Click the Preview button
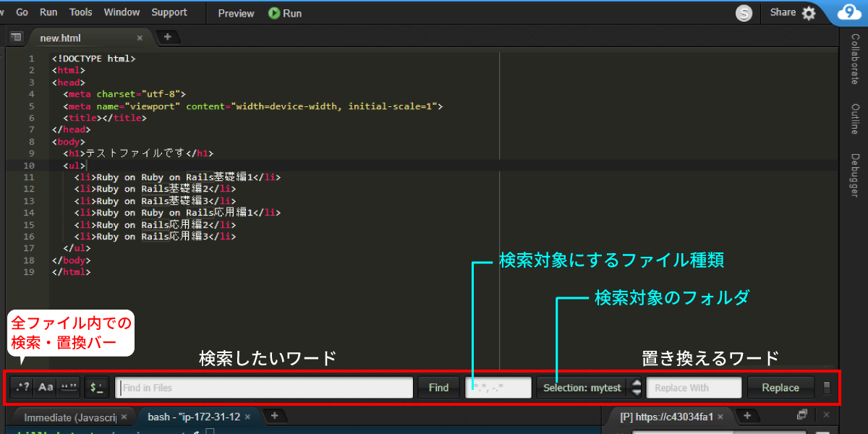The image size is (868, 434). coord(236,13)
